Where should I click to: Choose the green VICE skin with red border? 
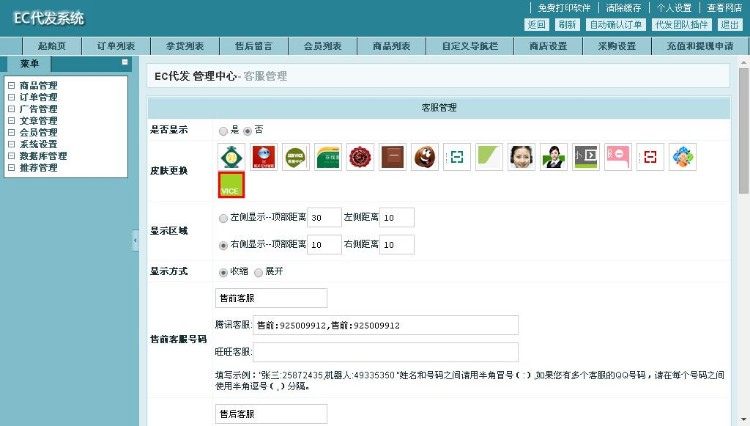pos(232,185)
